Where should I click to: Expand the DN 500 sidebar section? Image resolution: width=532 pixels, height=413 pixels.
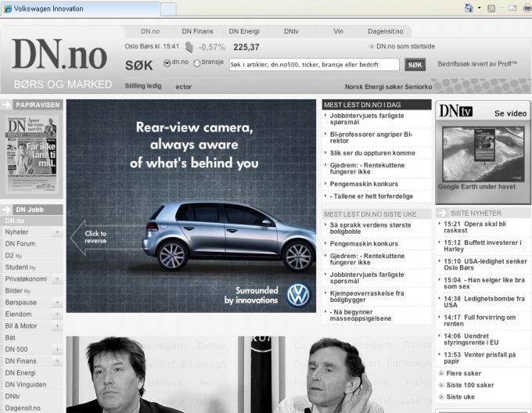tap(57, 350)
